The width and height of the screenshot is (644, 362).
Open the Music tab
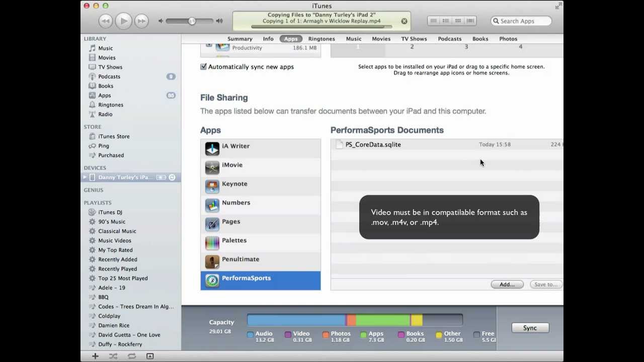pyautogui.click(x=354, y=39)
